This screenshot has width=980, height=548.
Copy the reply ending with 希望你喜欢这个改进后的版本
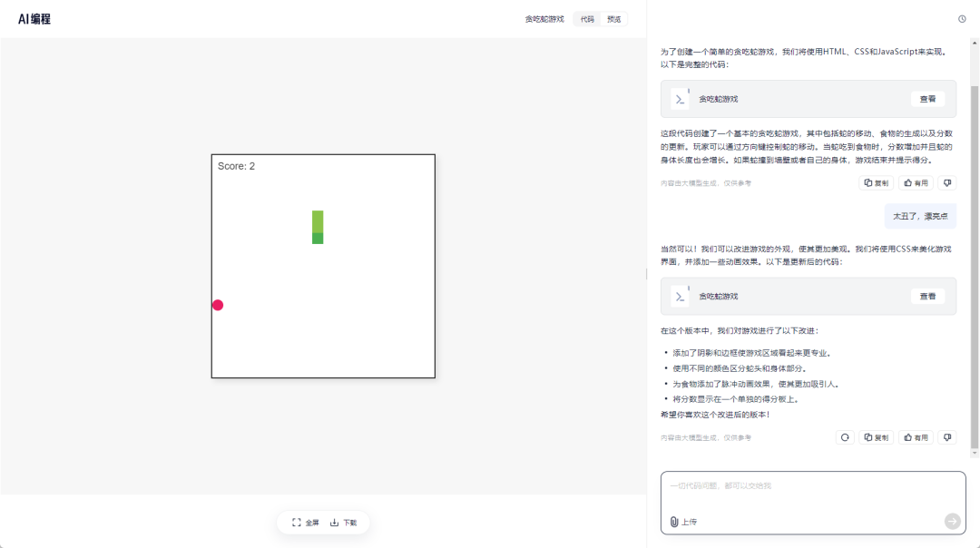(877, 437)
